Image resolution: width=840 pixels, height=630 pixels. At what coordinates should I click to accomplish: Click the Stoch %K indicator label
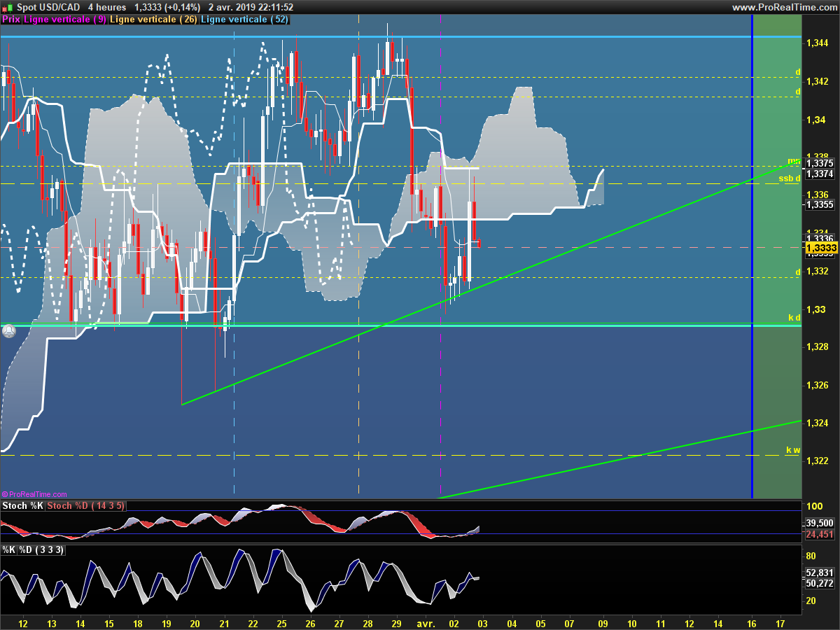pyautogui.click(x=22, y=505)
